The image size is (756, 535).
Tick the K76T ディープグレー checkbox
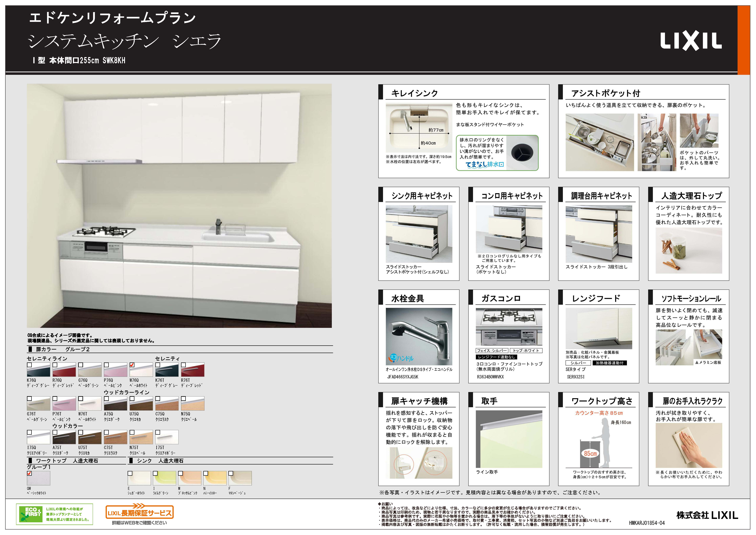tap(158, 365)
